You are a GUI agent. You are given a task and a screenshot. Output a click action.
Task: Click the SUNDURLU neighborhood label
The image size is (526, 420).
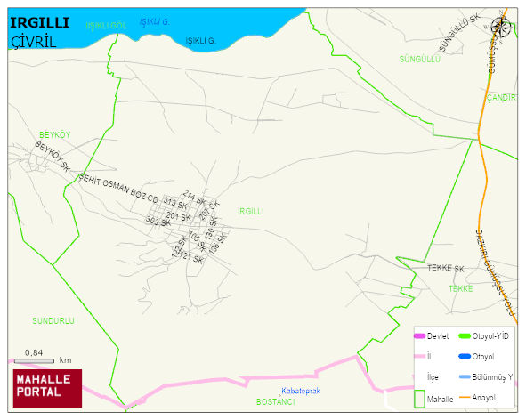coord(53,320)
